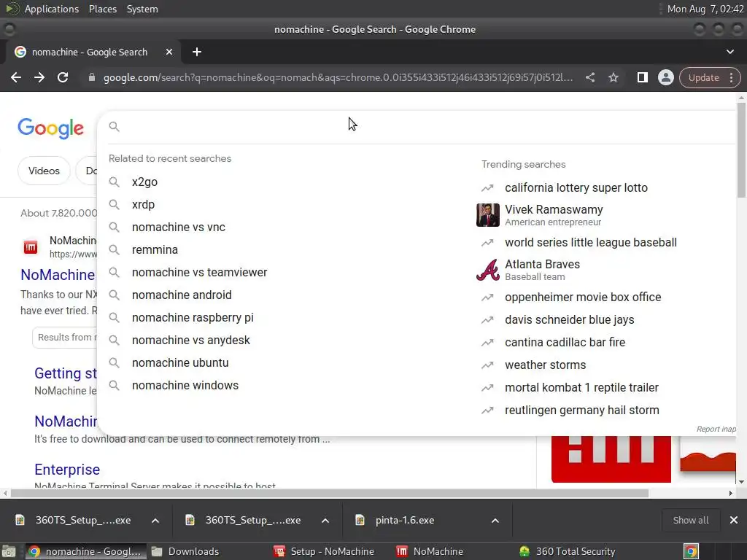Click the clock showing Mon Aug 7
Screen dimensions: 747x560
pyautogui.click(x=705, y=9)
